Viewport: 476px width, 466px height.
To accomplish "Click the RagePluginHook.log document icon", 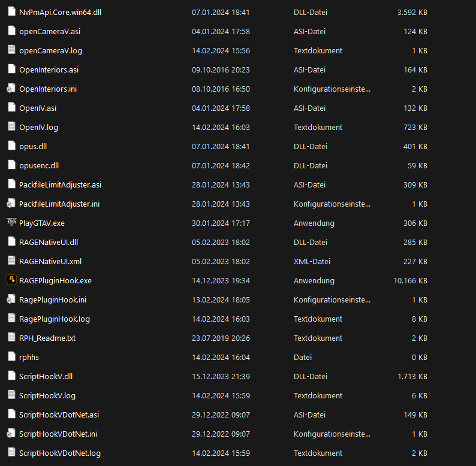I will (11, 318).
